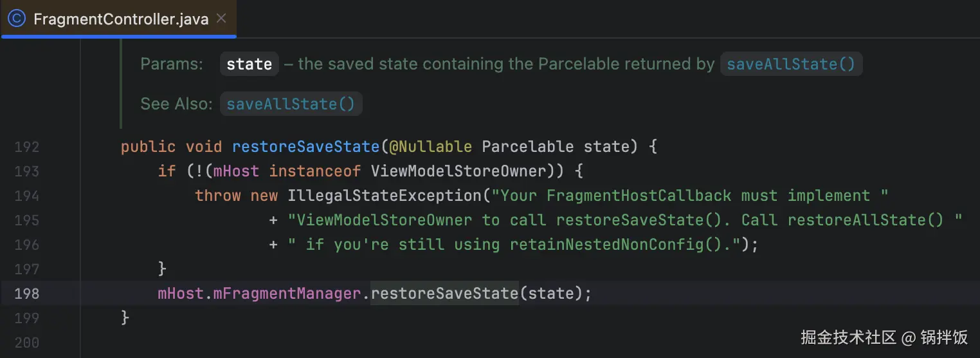980x358 pixels.
Task: Open the saveAllState() link under See Also
Action: 291,104
